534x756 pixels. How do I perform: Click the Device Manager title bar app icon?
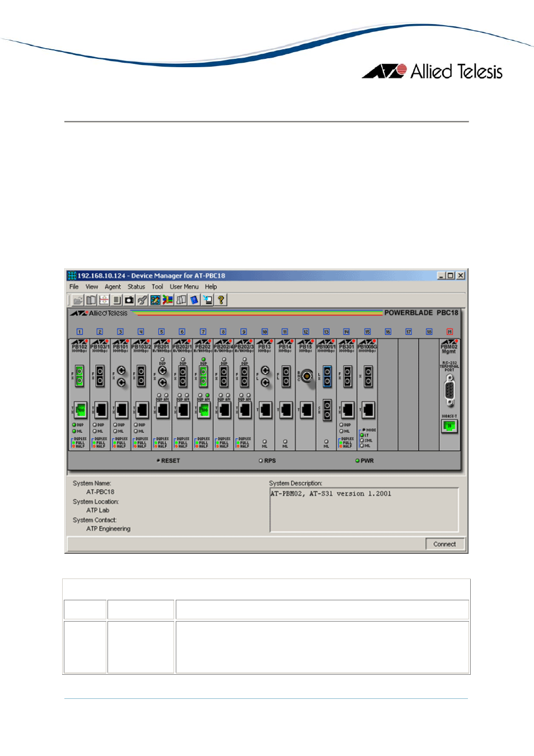72,276
